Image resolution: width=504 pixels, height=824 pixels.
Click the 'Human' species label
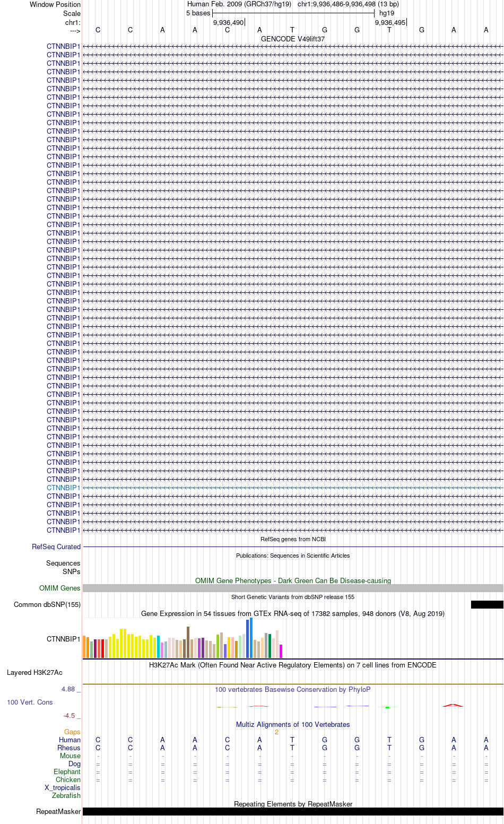coord(70,740)
